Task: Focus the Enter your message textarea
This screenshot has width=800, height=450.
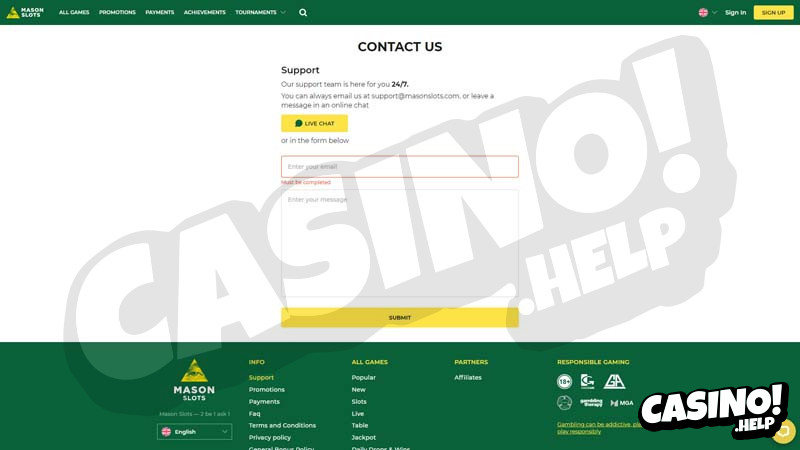Action: [x=400, y=243]
